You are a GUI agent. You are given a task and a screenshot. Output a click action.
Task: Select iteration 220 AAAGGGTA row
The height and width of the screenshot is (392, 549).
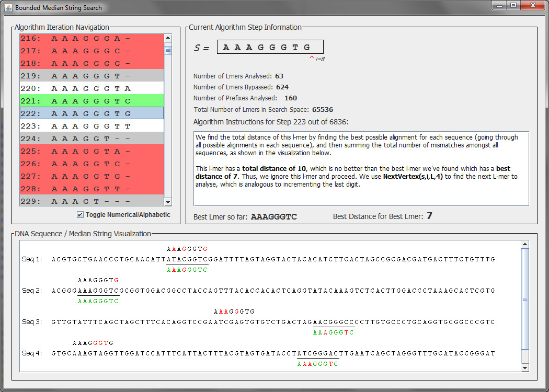click(x=92, y=88)
